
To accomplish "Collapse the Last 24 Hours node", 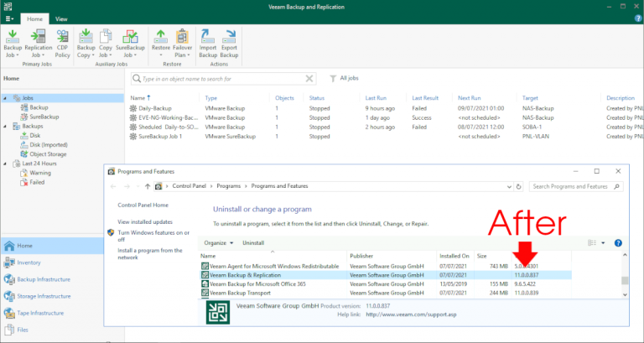I will coord(5,164).
